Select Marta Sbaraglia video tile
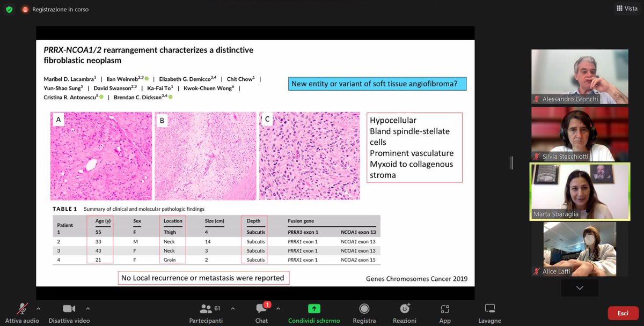The image size is (644, 326). [x=580, y=192]
